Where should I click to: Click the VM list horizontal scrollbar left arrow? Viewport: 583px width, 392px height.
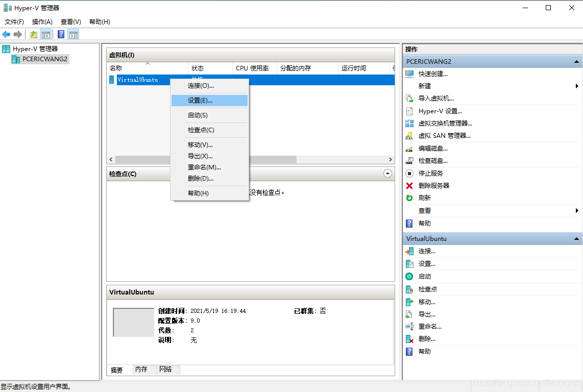click(111, 160)
